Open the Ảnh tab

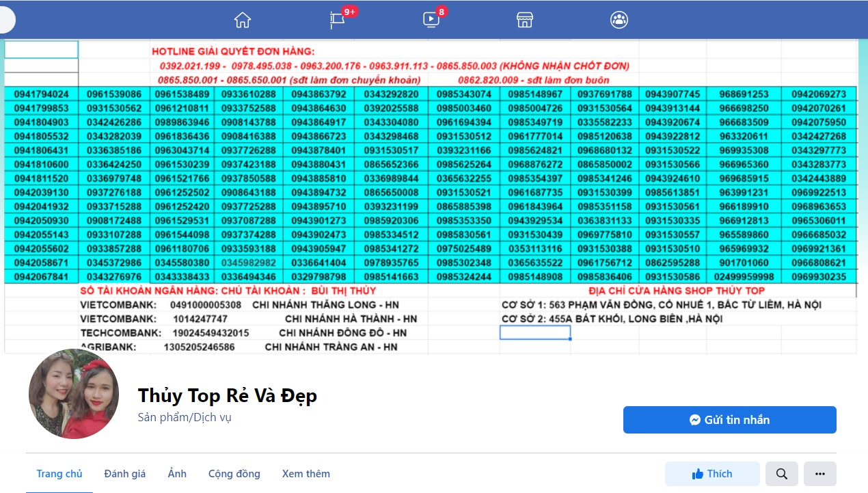pos(177,474)
